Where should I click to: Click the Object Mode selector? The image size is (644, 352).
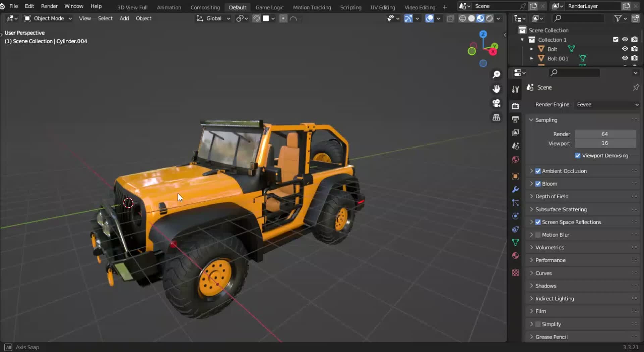coord(47,18)
